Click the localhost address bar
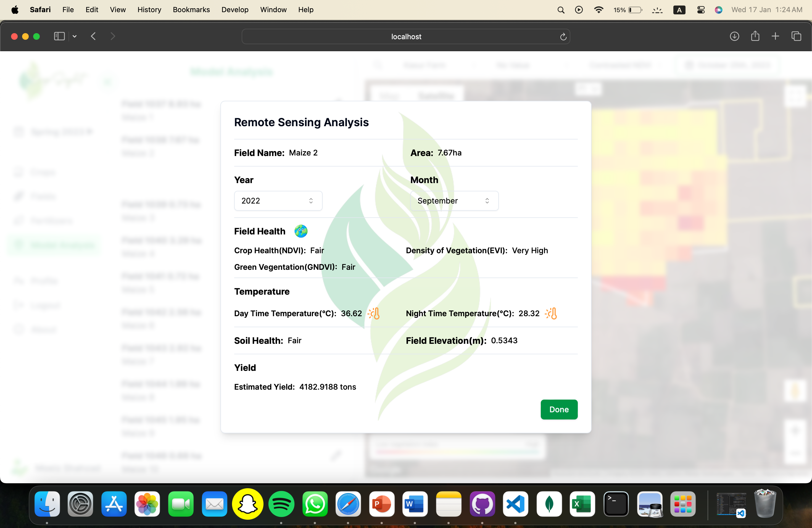 (405, 36)
